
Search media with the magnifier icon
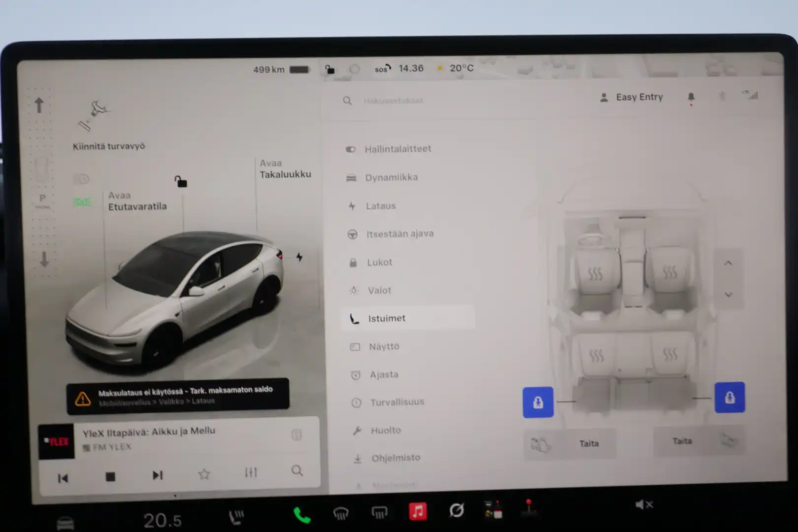tap(297, 471)
